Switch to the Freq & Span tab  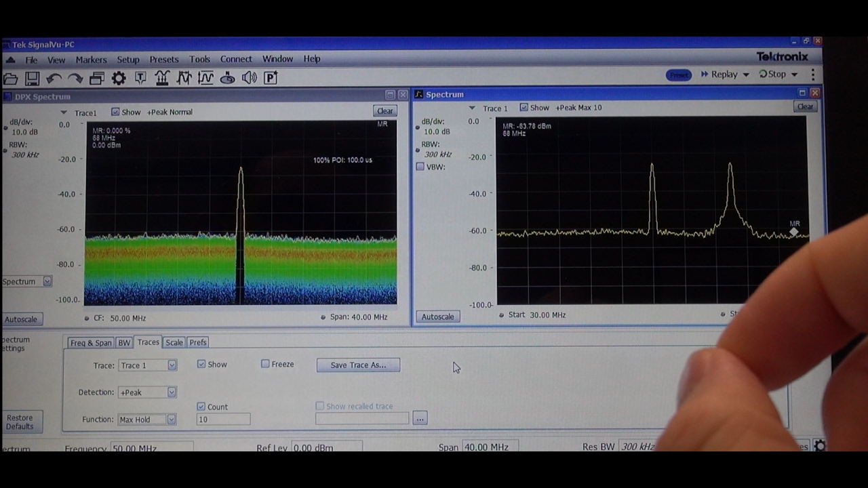pyautogui.click(x=91, y=343)
